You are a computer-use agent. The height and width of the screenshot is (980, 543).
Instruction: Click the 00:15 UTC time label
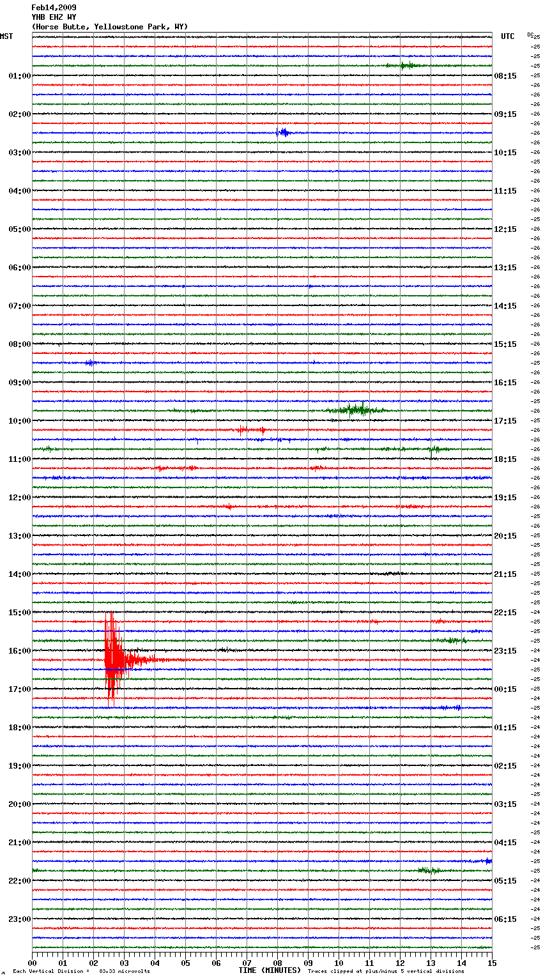(x=505, y=689)
